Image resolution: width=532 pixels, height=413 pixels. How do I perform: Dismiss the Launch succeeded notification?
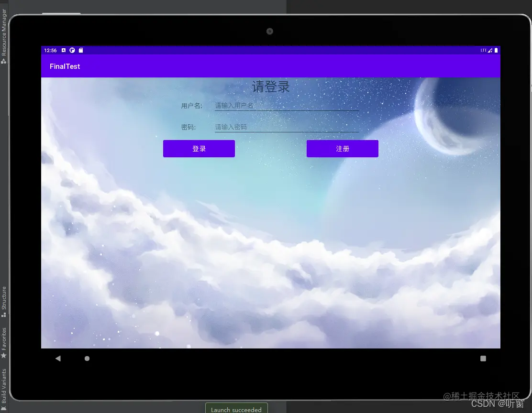point(236,409)
